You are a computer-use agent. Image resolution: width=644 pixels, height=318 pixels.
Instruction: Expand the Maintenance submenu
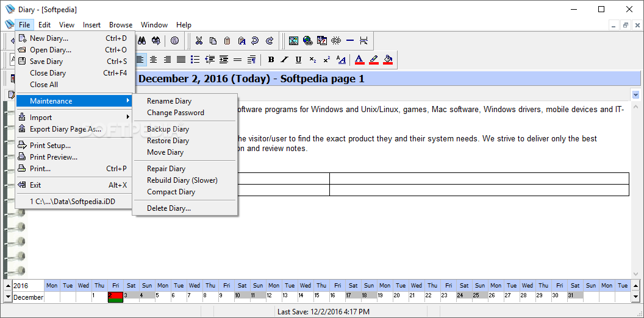tap(74, 101)
